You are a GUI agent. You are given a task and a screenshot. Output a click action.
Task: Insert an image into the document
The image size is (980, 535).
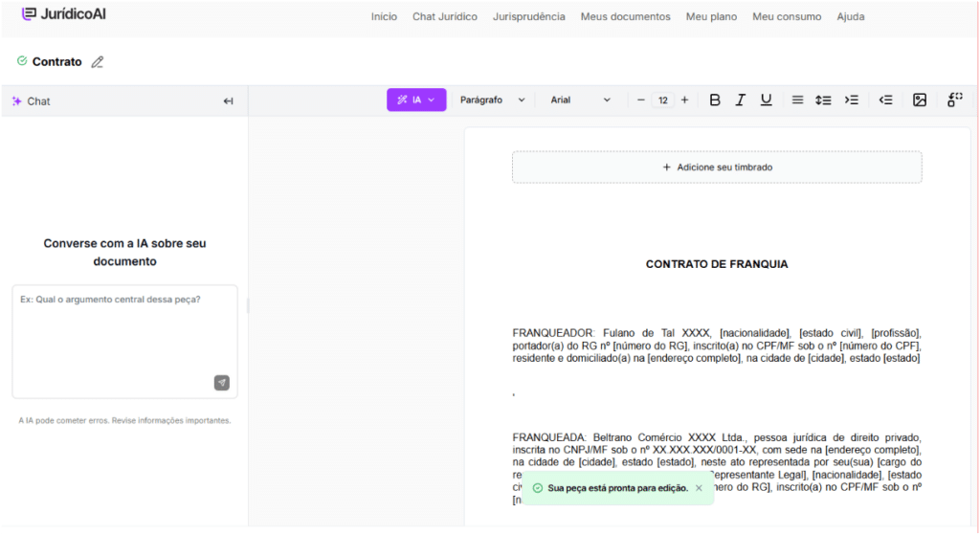920,100
